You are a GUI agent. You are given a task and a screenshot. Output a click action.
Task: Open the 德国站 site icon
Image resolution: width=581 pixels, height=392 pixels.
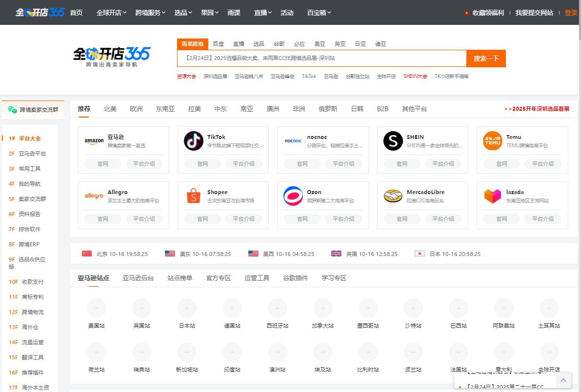tap(232, 308)
